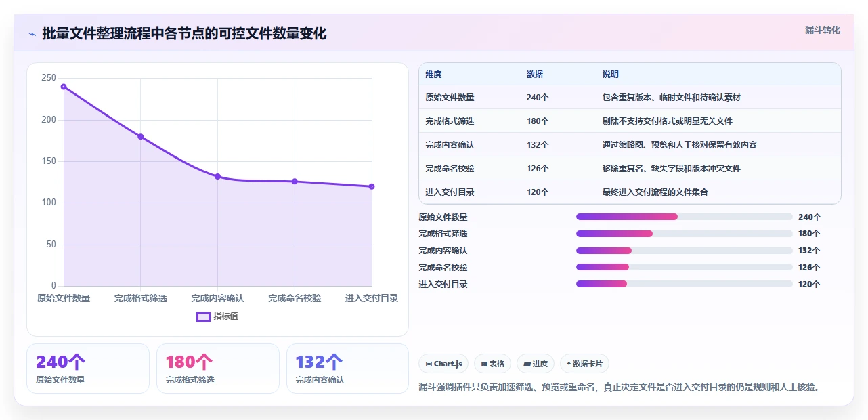
Task: Select the title 批量文件整理流程中各节点的可控文件数量变化
Action: 184,33
